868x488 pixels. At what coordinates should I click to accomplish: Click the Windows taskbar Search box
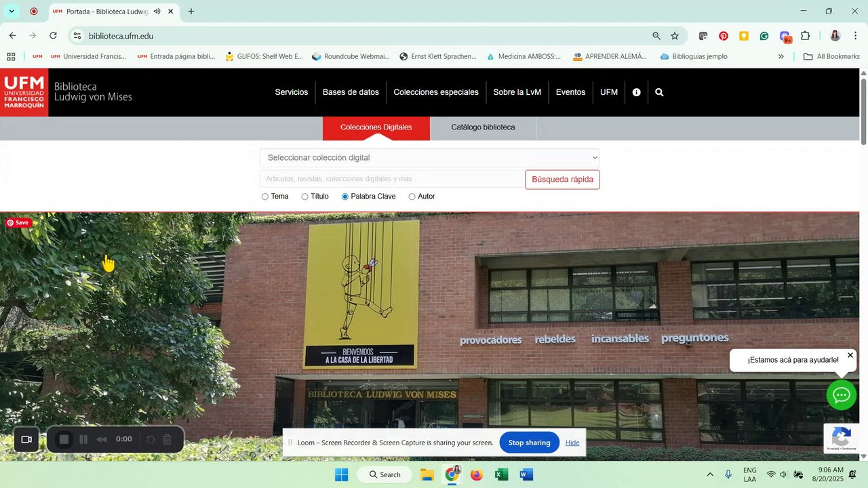384,474
